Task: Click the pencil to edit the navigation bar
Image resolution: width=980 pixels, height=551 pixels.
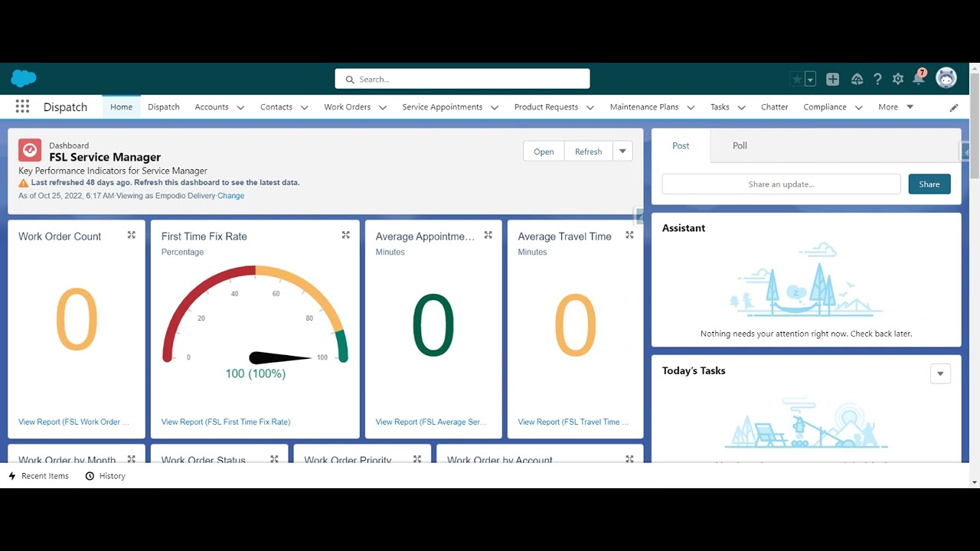Action: point(954,108)
